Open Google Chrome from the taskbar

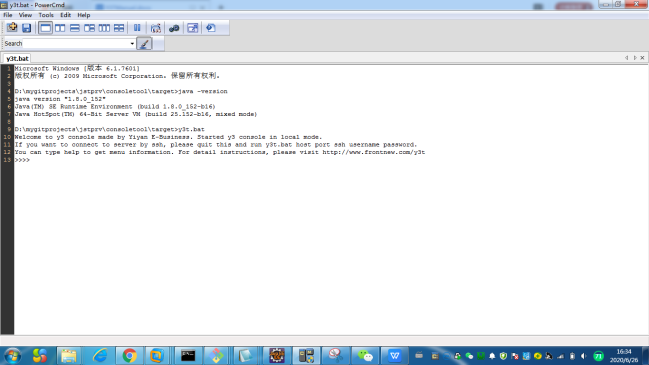pyautogui.click(x=129, y=355)
